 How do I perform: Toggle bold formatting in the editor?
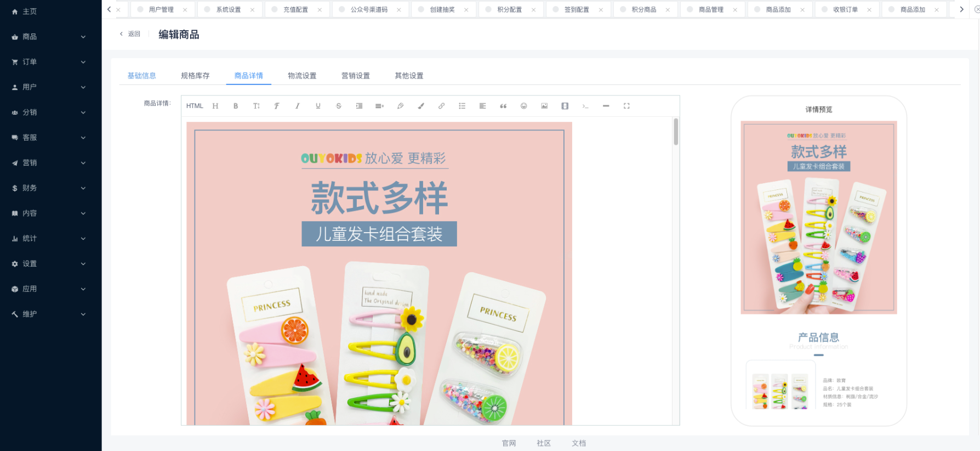coord(236,106)
